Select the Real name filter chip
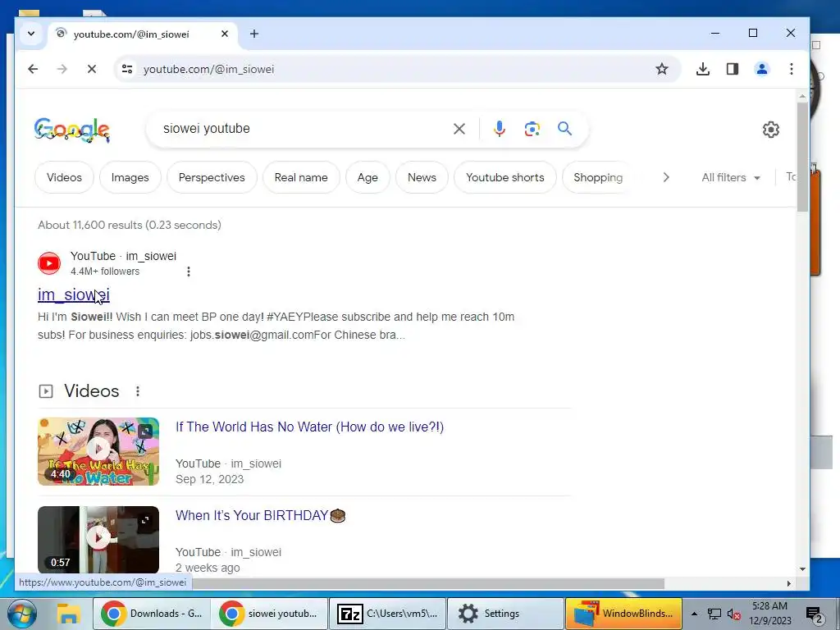The height and width of the screenshot is (630, 840). (x=301, y=177)
